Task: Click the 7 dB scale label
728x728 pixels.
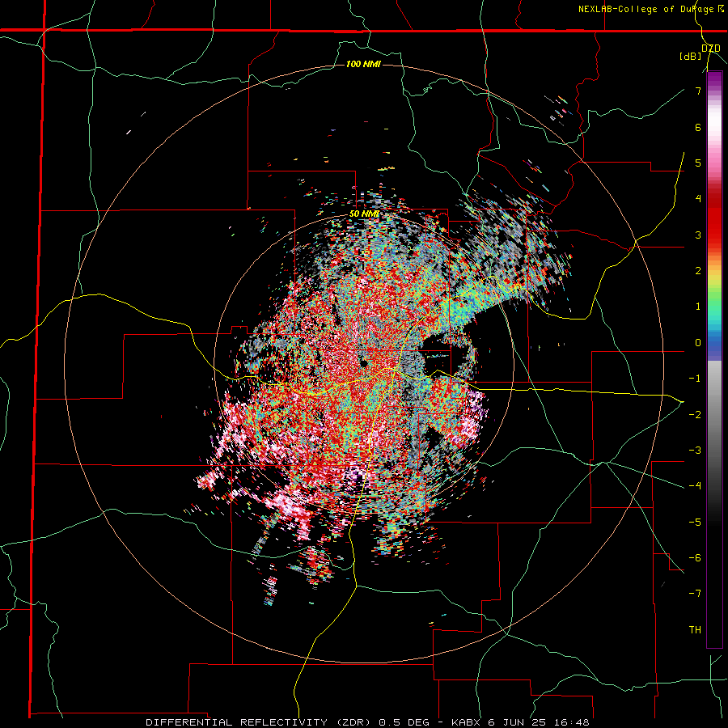Action: coord(698,91)
